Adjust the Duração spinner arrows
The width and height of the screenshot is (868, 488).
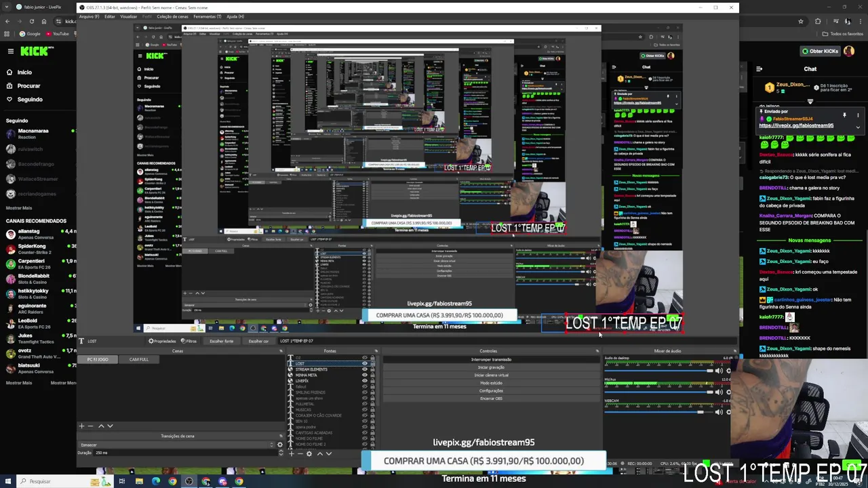click(x=281, y=453)
